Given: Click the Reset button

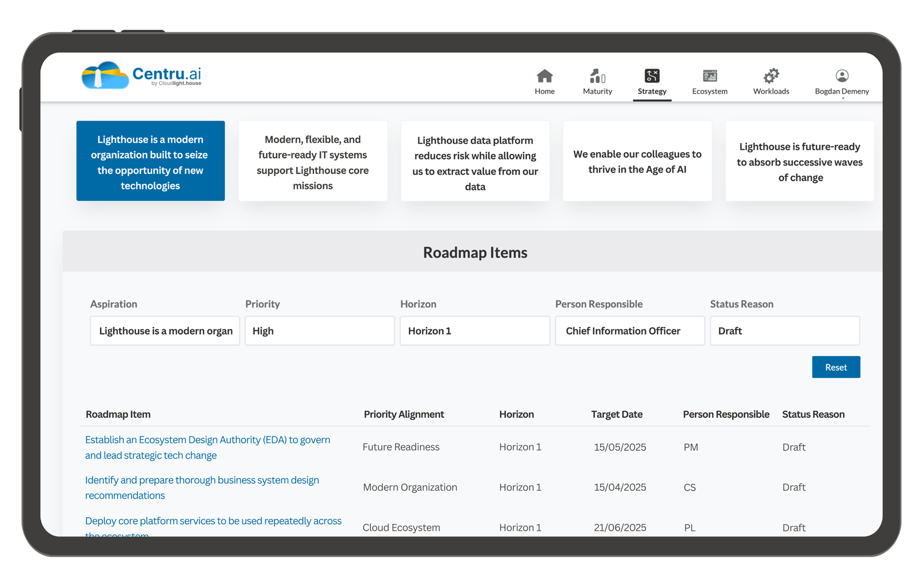Looking at the screenshot, I should click(836, 367).
